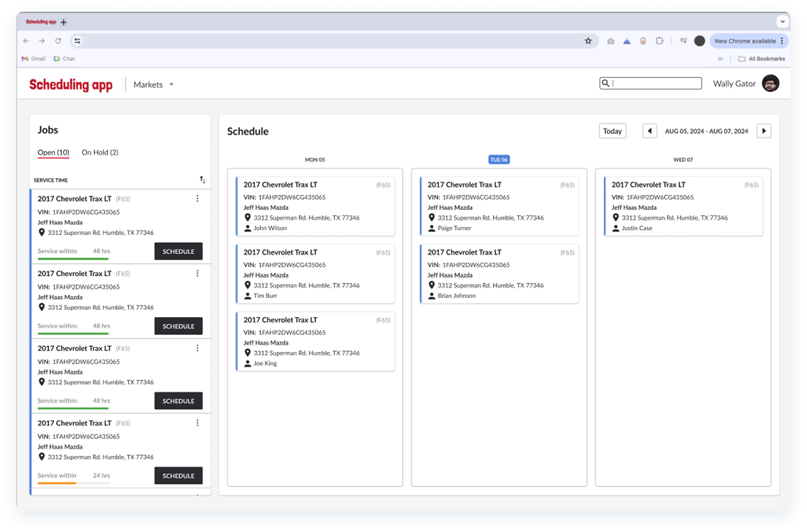The image size is (807, 532).
Task: Click the orange 24 hrs service progress bar
Action: tap(57, 483)
